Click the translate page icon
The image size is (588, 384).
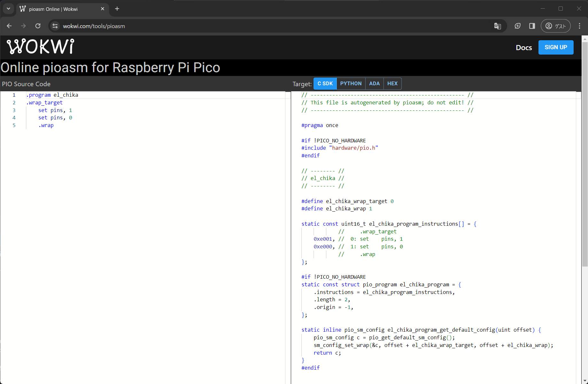click(498, 26)
